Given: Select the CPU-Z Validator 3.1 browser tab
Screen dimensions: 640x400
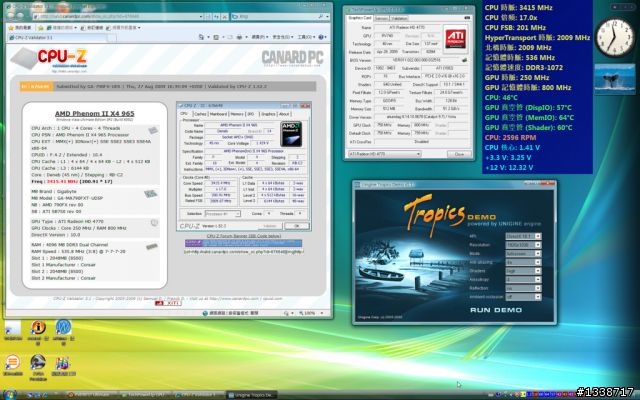Looking at the screenshot, I should point(57,38).
